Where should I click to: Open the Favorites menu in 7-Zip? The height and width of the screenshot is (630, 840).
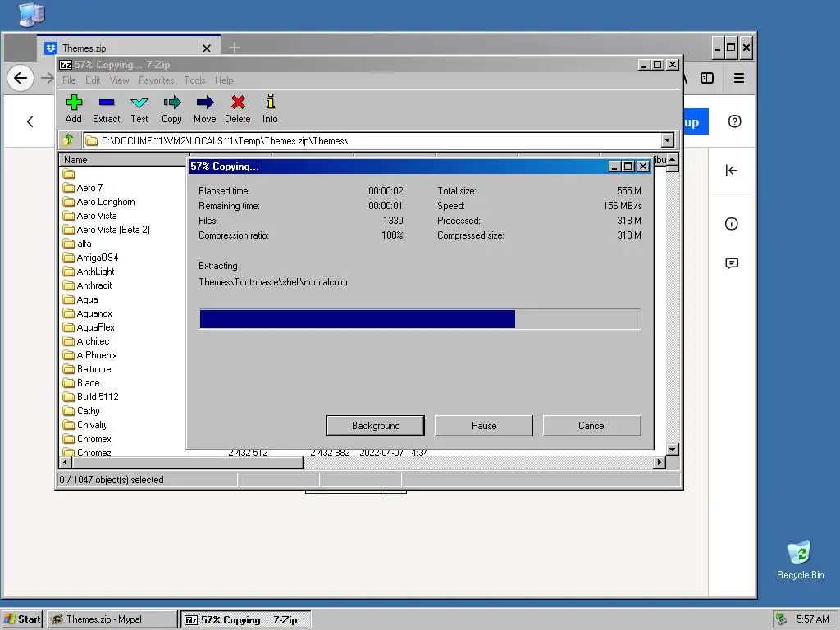tap(157, 80)
